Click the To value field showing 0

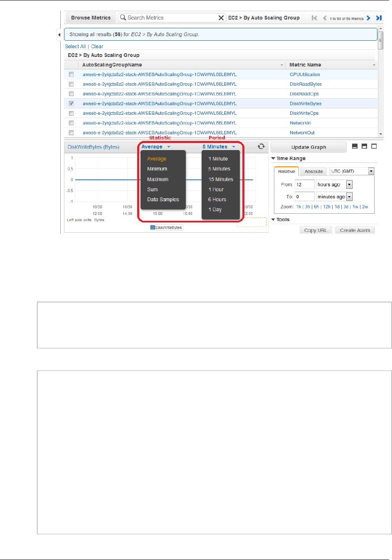[x=305, y=197]
